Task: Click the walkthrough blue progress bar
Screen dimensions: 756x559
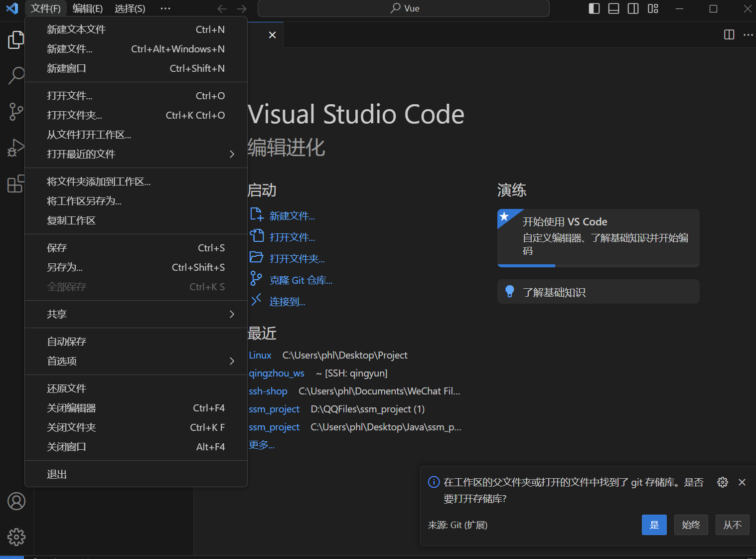Action: click(526, 266)
